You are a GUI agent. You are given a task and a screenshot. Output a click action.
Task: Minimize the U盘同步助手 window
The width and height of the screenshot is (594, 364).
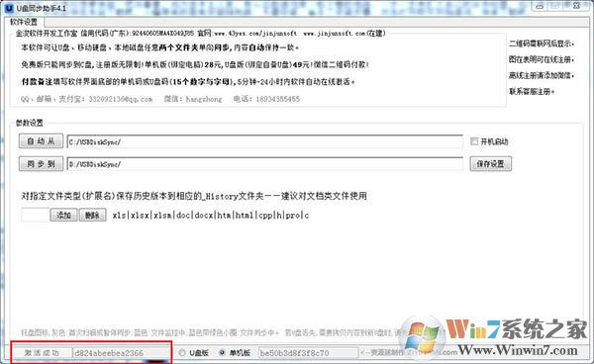pyautogui.click(x=540, y=6)
